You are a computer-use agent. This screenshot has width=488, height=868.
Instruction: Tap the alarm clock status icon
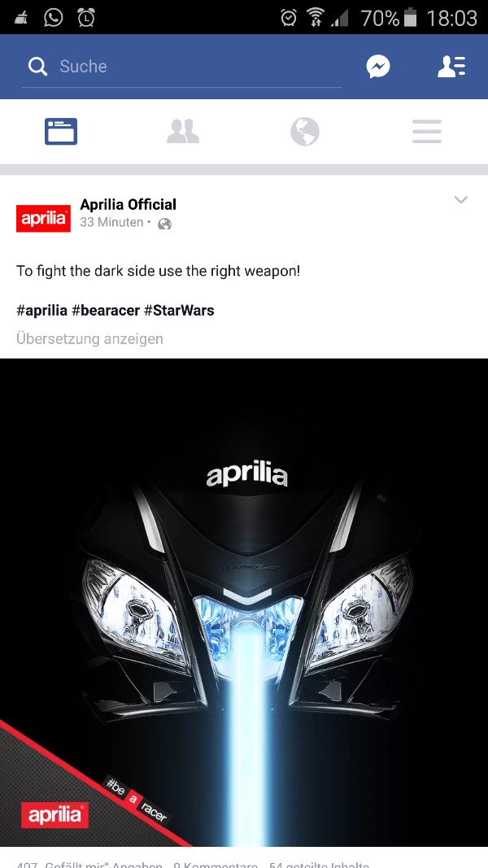coord(288,18)
